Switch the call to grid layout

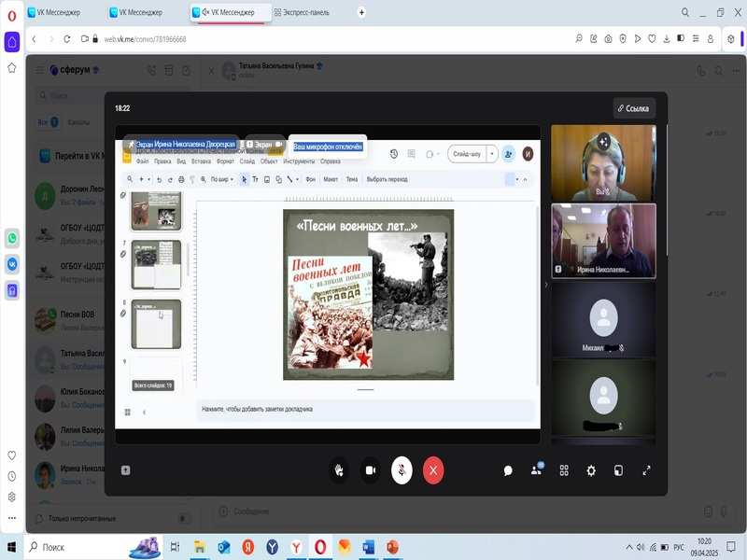[564, 471]
